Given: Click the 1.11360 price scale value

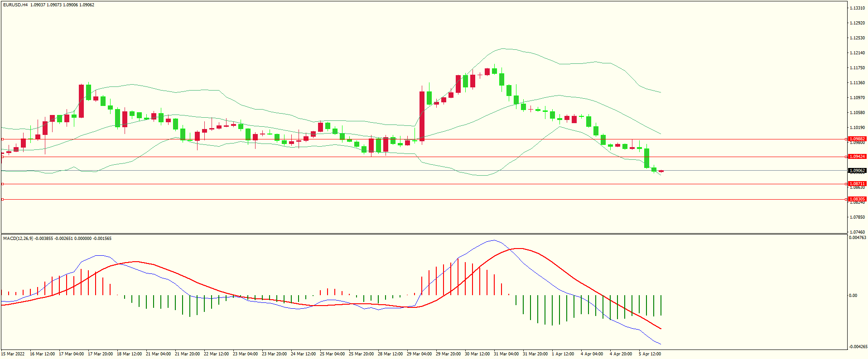Looking at the screenshot, I should coord(857,83).
